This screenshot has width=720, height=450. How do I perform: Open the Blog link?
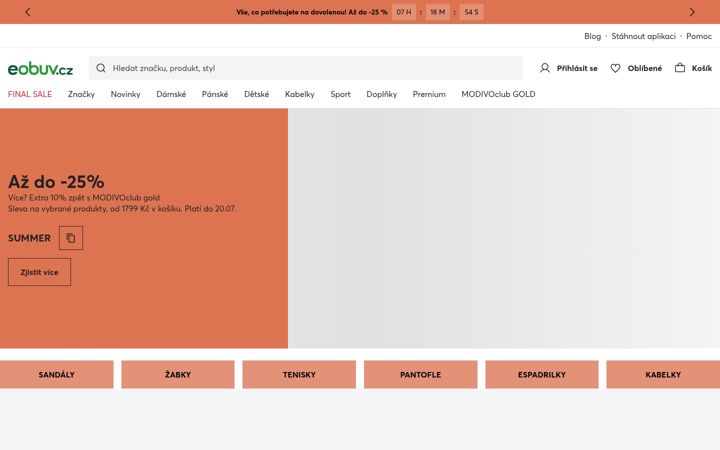[592, 36]
